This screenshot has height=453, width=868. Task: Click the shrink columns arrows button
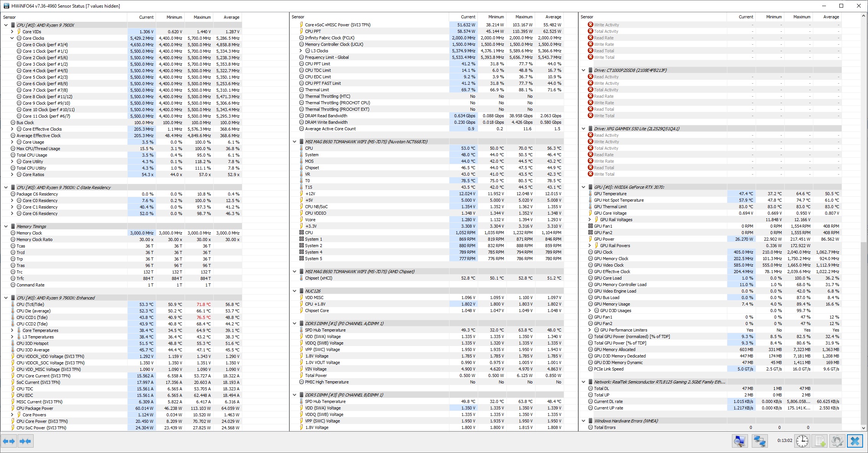tap(25, 441)
